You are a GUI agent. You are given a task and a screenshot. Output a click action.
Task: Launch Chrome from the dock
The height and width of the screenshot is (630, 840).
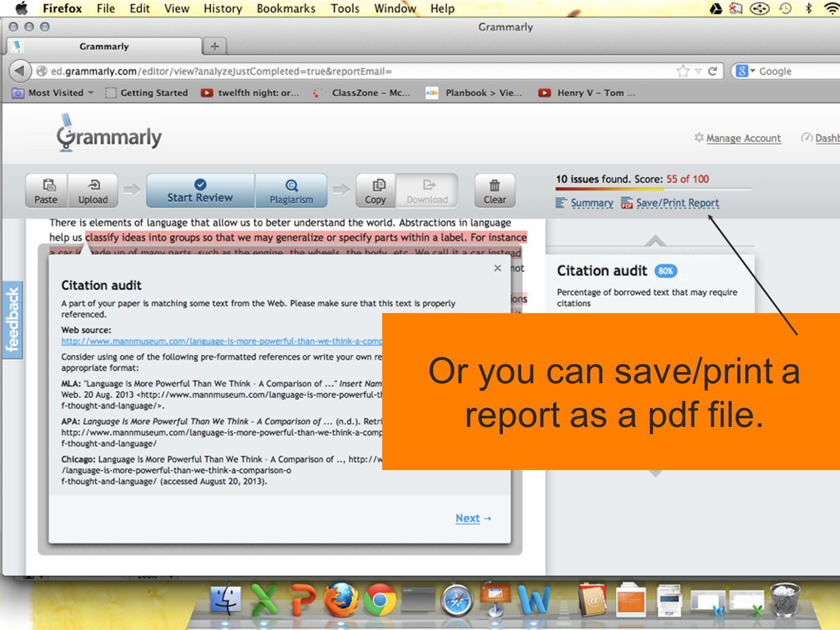click(x=380, y=600)
